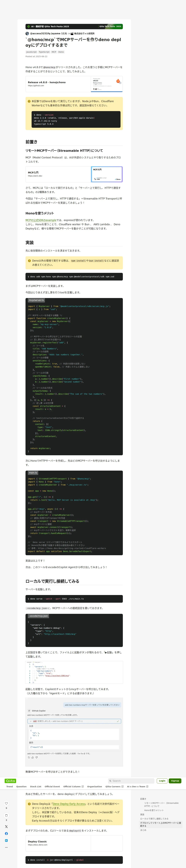Click the MCP入門 card thumbnail image

click(x=107, y=174)
